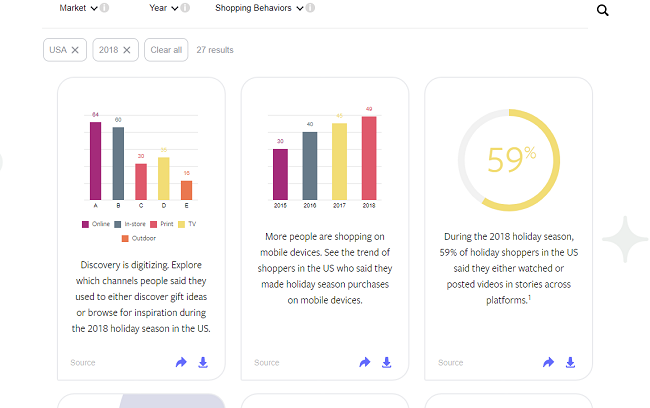Open Source link on Discovery card
Image resolution: width=650 pixels, height=408 pixels.
click(x=83, y=363)
